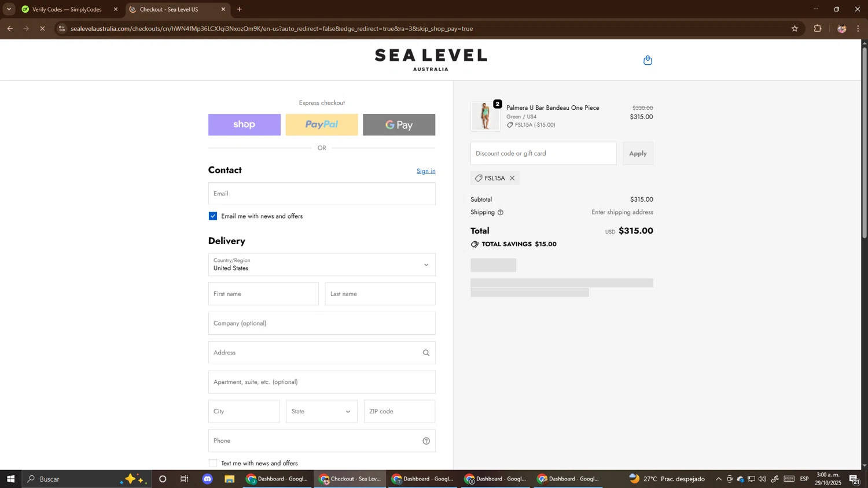The image size is (868, 488).
Task: Go back to the previous page
Action: (10, 28)
